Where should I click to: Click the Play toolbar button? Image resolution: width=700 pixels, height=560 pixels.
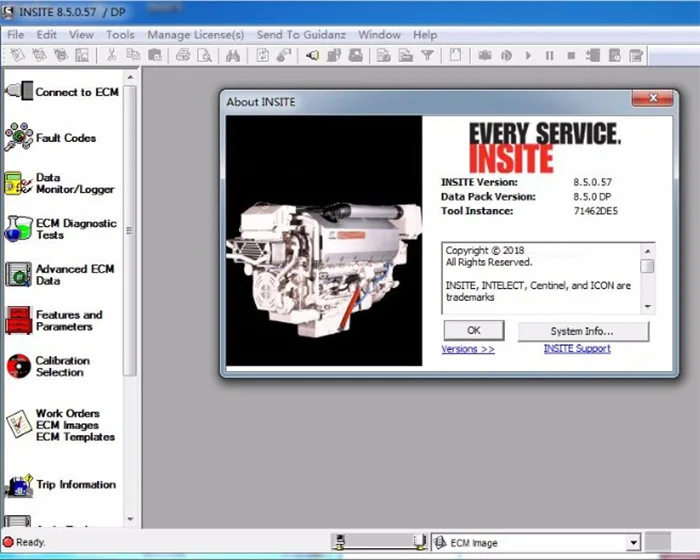click(528, 55)
